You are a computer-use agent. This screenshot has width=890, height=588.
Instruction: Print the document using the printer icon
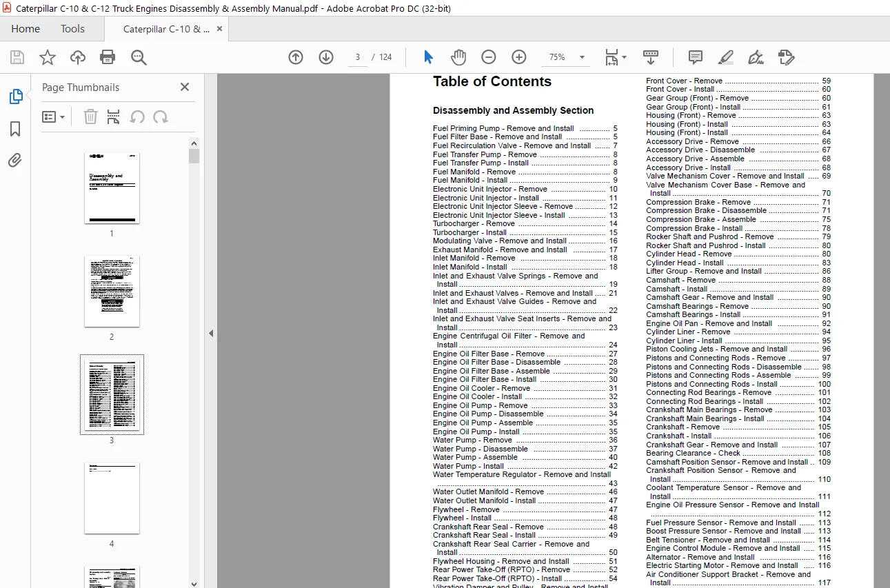108,57
